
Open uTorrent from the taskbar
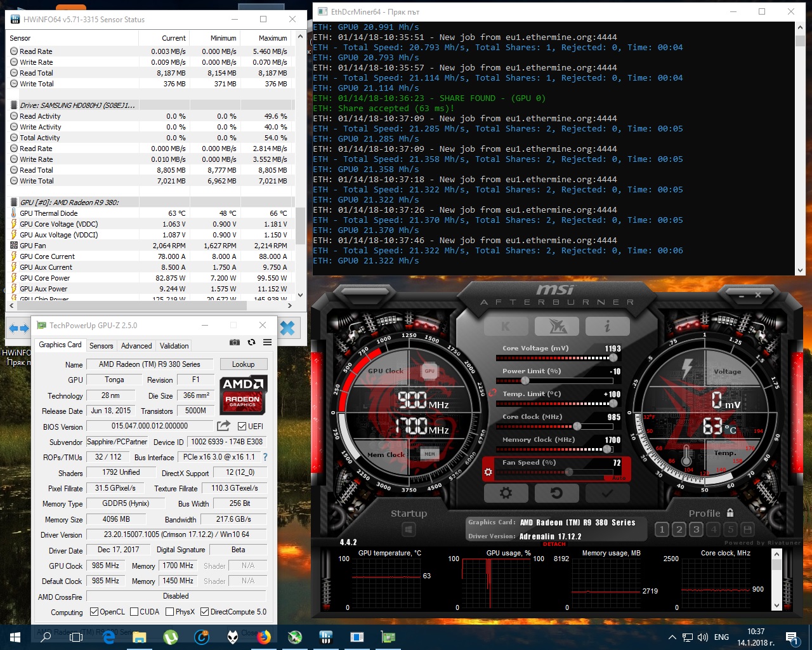pos(171,637)
